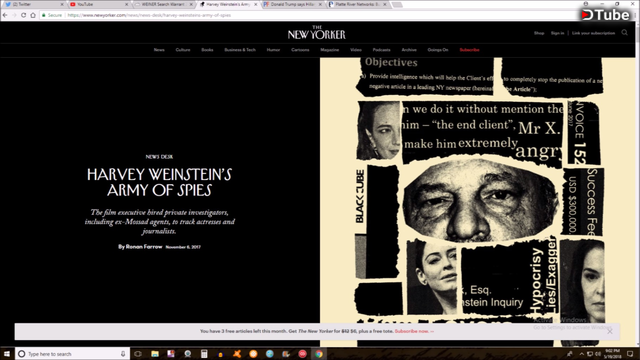Open the Goings On section
The image size is (640, 360).
coord(438,50)
